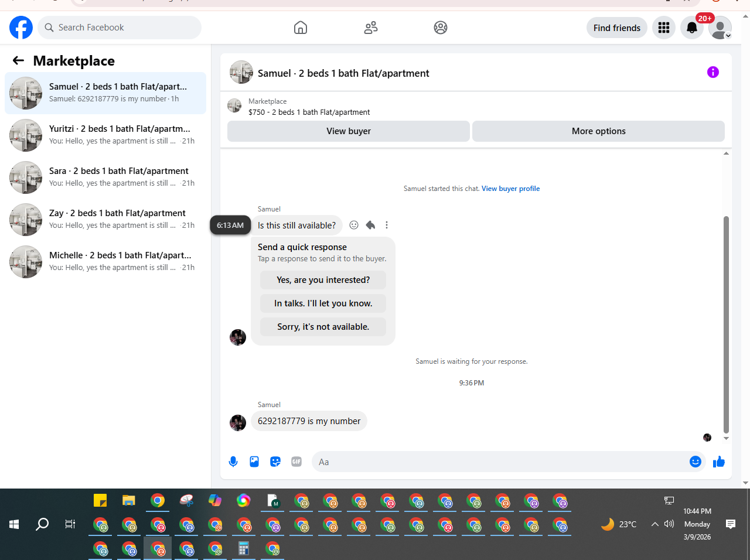750x560 pixels.
Task: Open the View buyer profile link
Action: (510, 189)
